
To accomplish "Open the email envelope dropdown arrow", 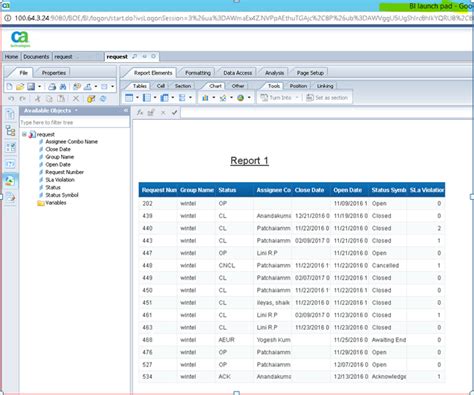I will pos(112,87).
